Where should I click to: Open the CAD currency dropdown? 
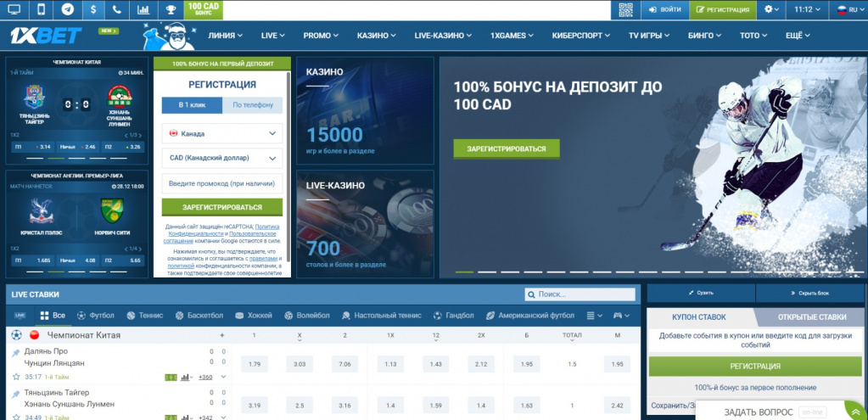click(222, 158)
